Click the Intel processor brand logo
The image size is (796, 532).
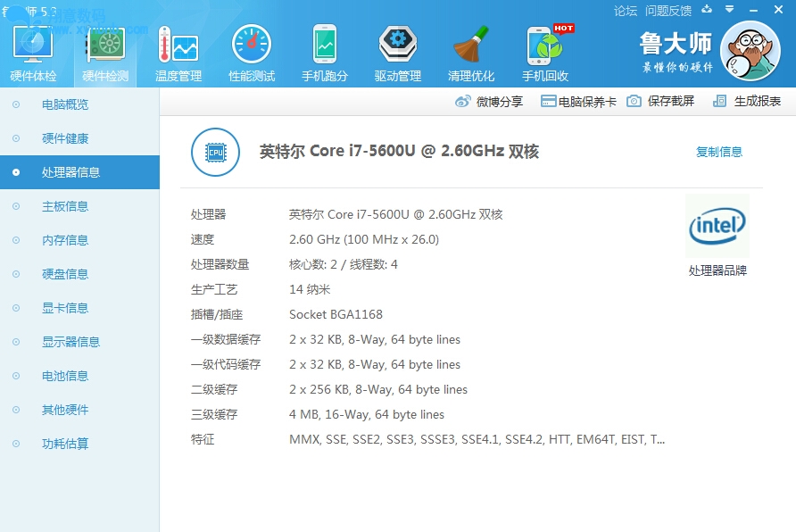[x=717, y=226]
